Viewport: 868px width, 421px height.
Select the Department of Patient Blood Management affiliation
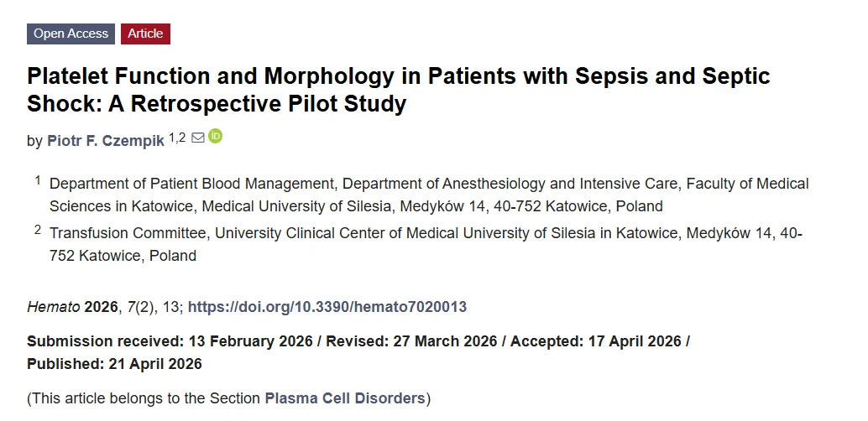[x=429, y=195]
